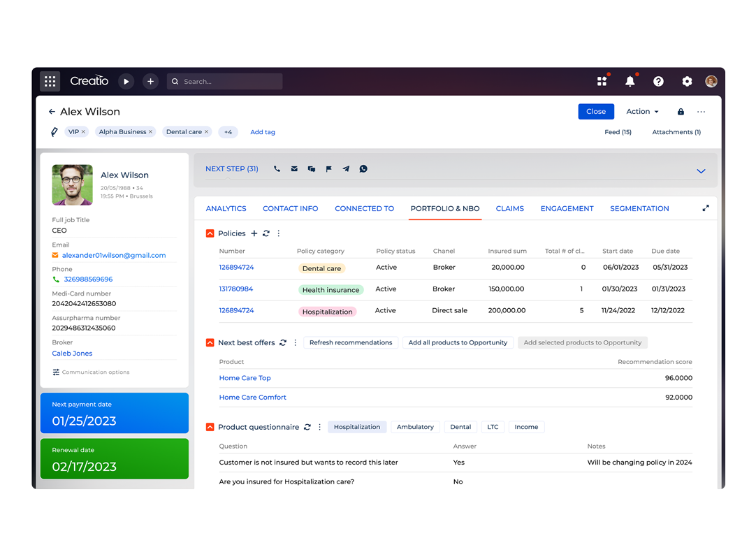The image size is (756, 559).
Task: Click the top search field
Action: click(x=225, y=82)
